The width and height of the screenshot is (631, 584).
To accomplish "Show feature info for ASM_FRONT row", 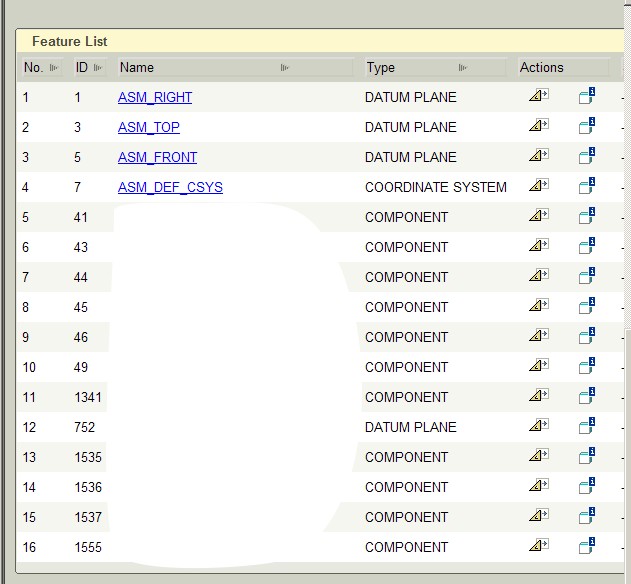I will (587, 156).
